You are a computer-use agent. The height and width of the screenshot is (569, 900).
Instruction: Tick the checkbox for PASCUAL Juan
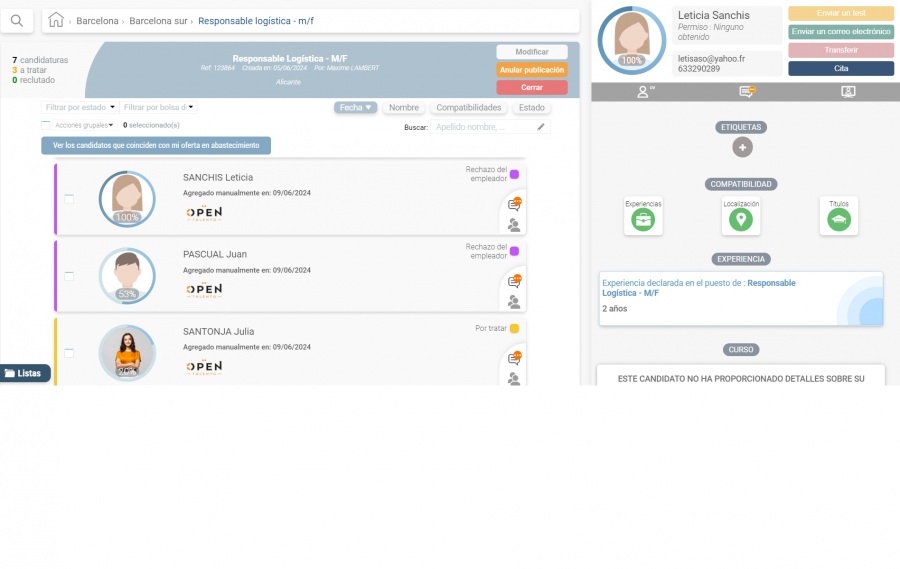point(69,276)
